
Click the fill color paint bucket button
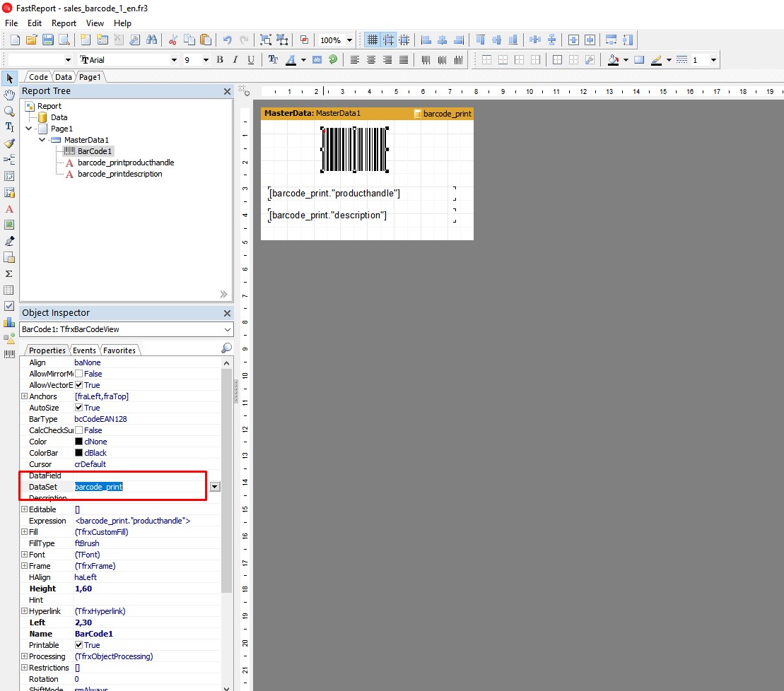coord(613,60)
